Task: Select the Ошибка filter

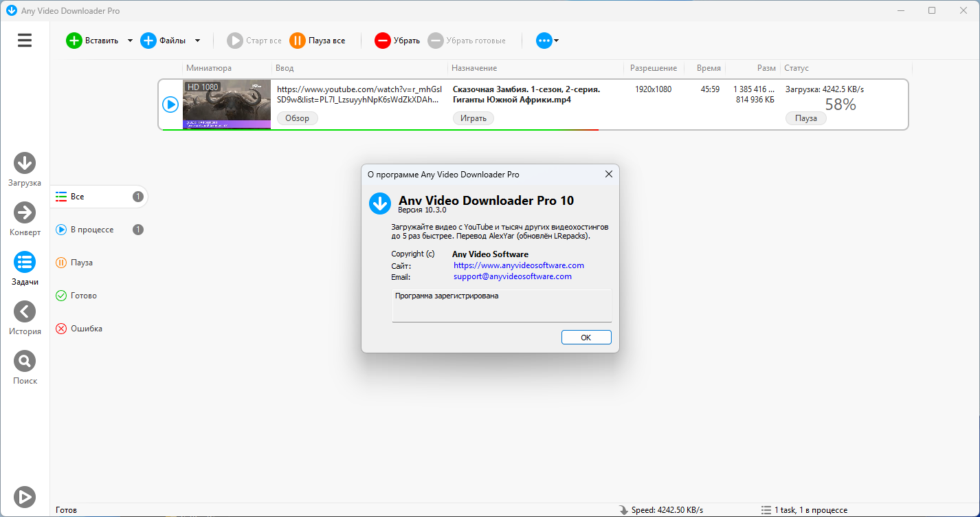Action: pos(86,329)
